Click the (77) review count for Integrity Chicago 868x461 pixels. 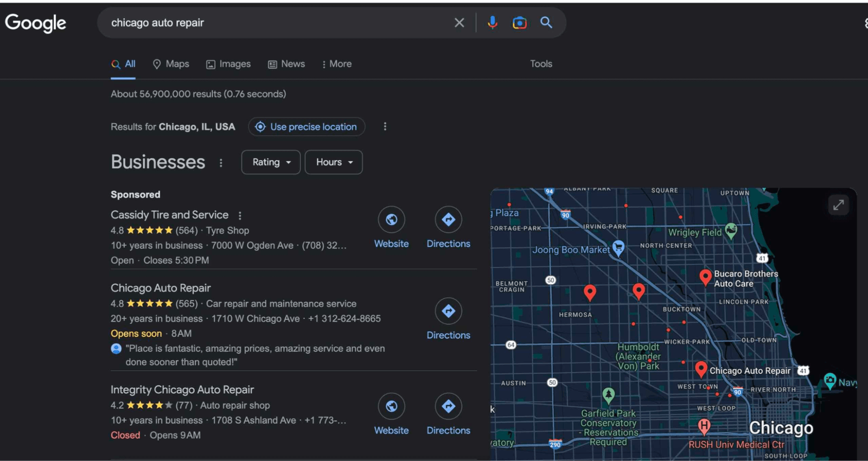[184, 405]
